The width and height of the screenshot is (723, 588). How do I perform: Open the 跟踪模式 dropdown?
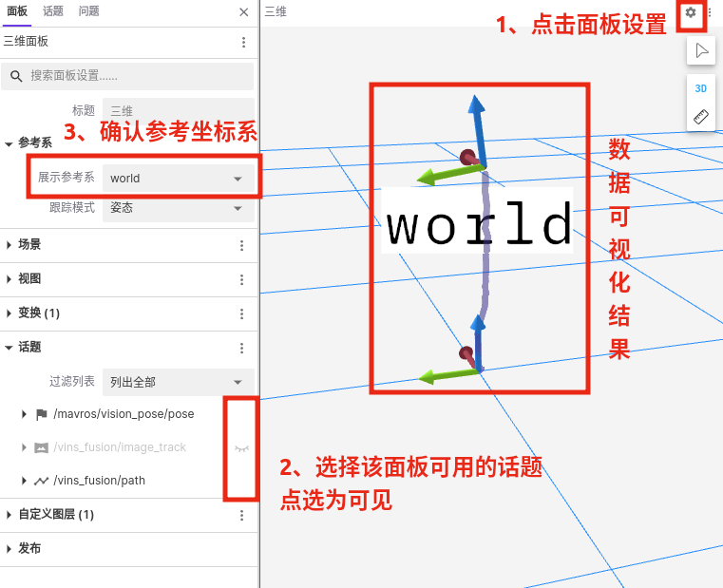[178, 208]
